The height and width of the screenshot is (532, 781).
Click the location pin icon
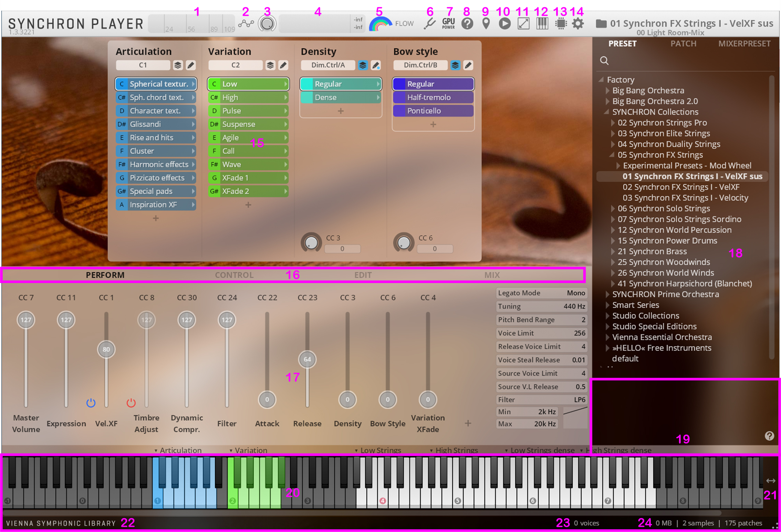pyautogui.click(x=486, y=23)
